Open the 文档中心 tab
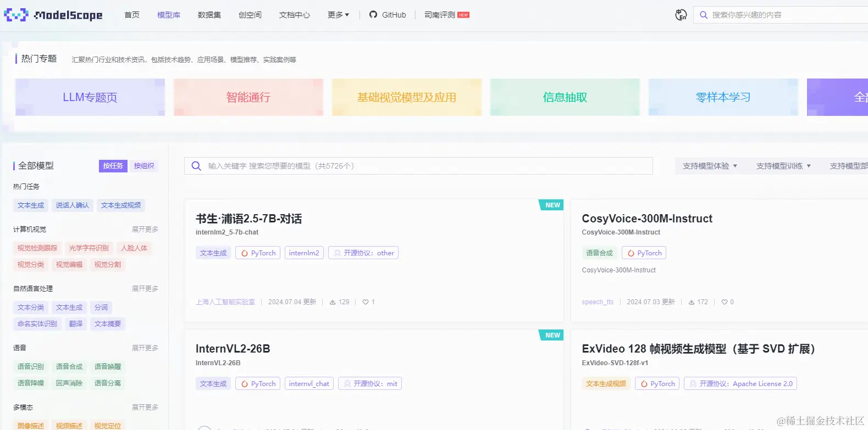Viewport: 868px width, 430px height. coord(295,15)
